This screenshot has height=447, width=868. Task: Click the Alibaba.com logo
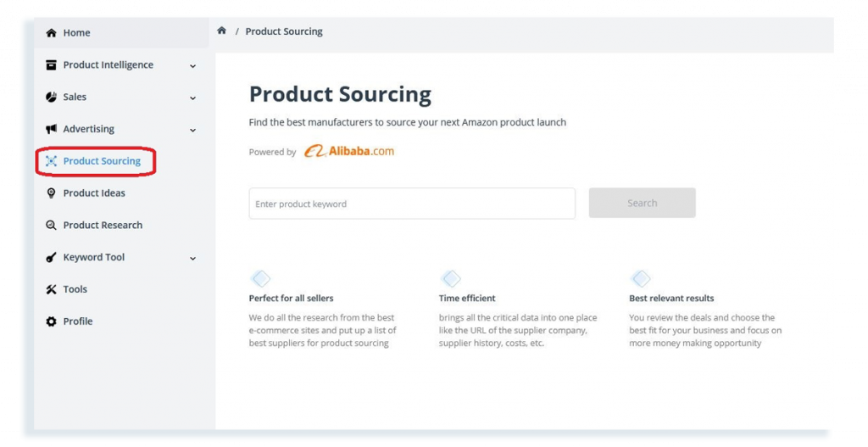pyautogui.click(x=348, y=151)
